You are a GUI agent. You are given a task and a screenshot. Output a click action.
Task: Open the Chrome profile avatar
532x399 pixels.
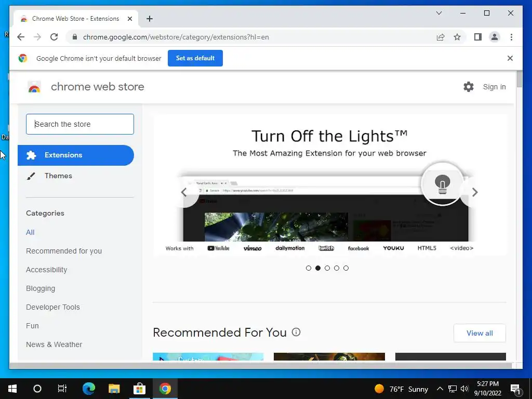(x=495, y=37)
